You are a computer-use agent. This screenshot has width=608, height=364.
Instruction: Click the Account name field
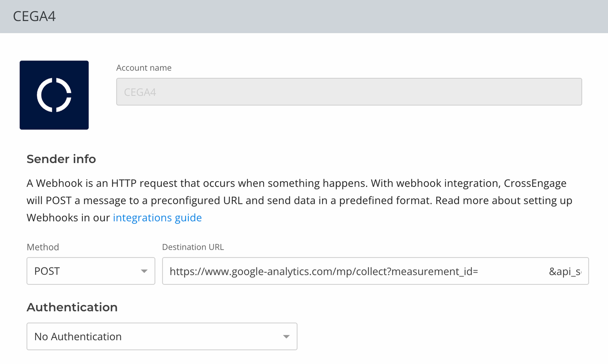tap(349, 92)
